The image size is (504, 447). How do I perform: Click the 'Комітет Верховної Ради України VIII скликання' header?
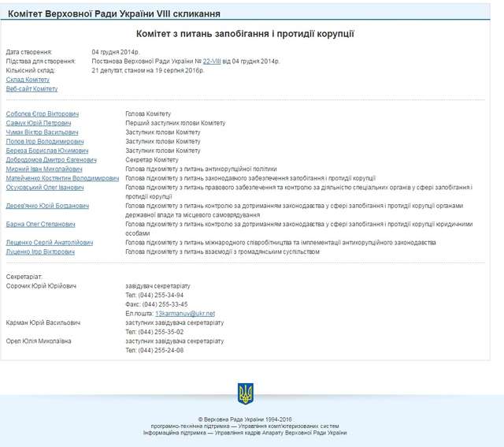click(114, 14)
